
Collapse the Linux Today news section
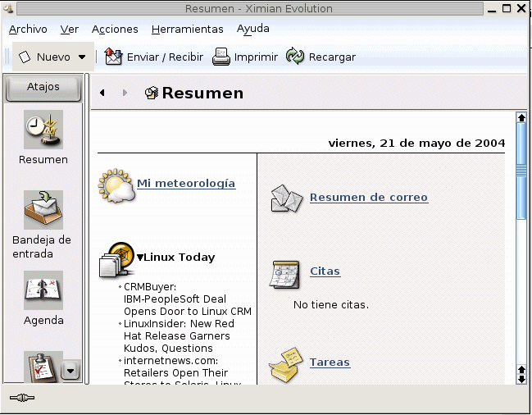pos(140,258)
